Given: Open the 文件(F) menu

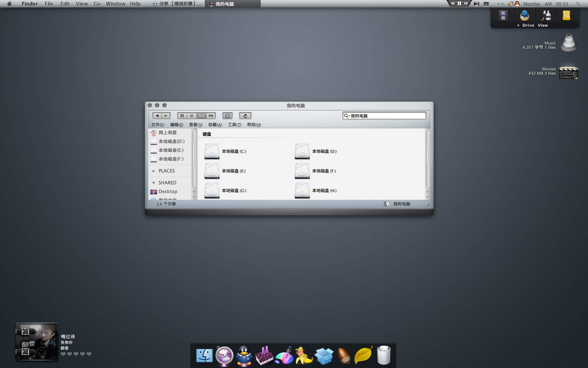Looking at the screenshot, I should (x=157, y=125).
